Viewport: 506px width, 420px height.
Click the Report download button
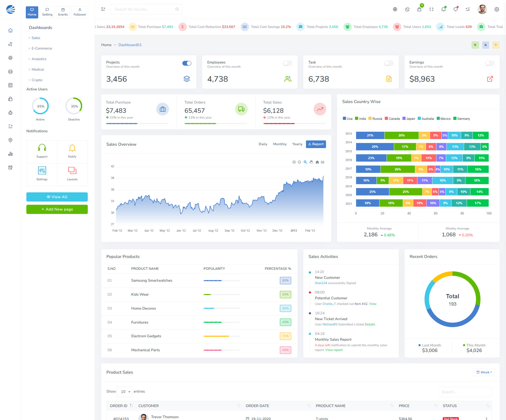(x=316, y=144)
